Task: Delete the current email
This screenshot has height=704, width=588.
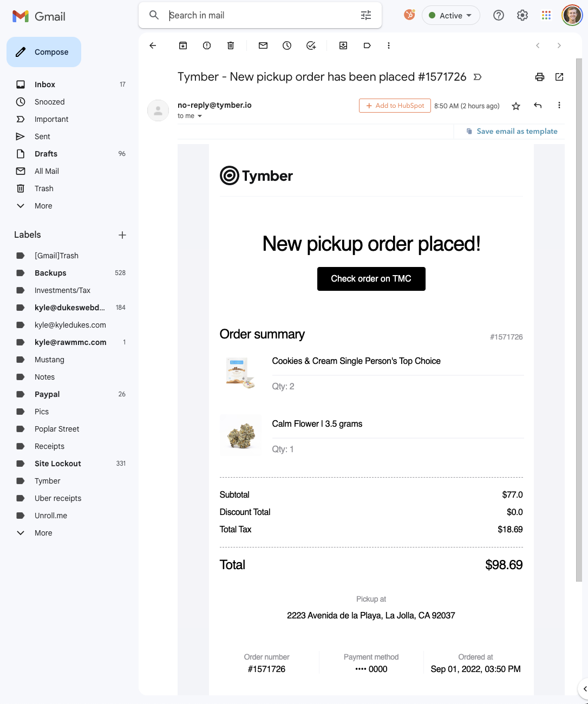Action: tap(230, 45)
